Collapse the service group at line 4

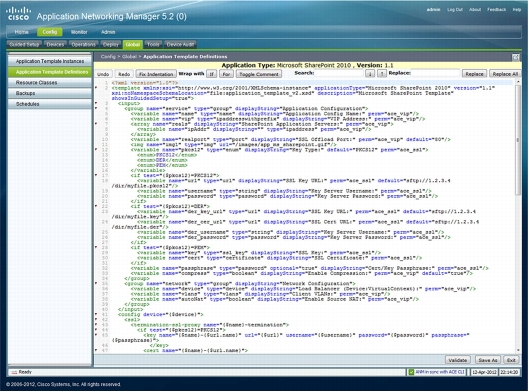coord(96,108)
